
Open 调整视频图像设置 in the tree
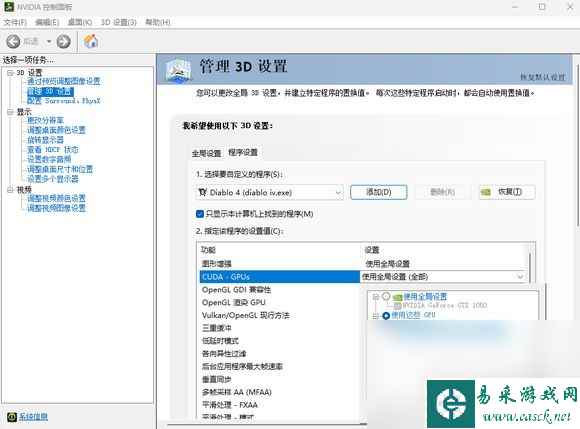click(56, 208)
